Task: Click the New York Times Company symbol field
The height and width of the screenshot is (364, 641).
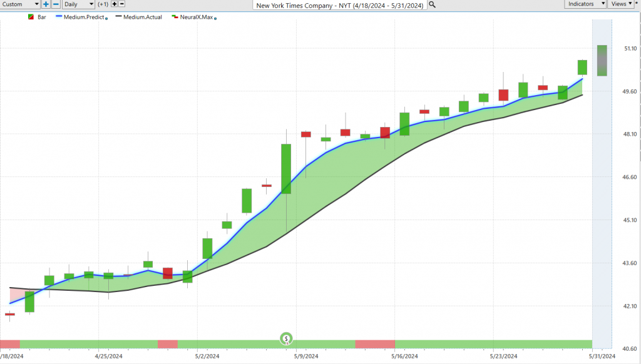Action: point(340,5)
